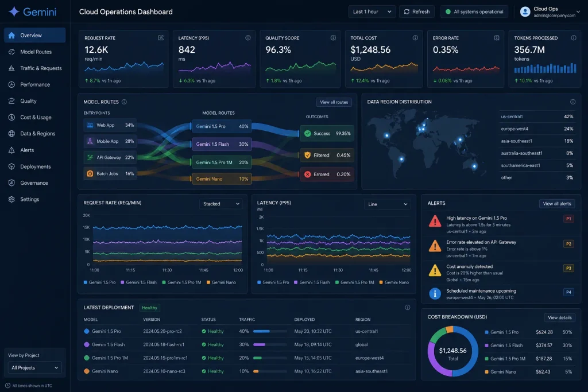Viewport: 588px width, 392px height.
Task: Open the High latency on Gemini 1.5 Pro alert
Action: (501, 224)
